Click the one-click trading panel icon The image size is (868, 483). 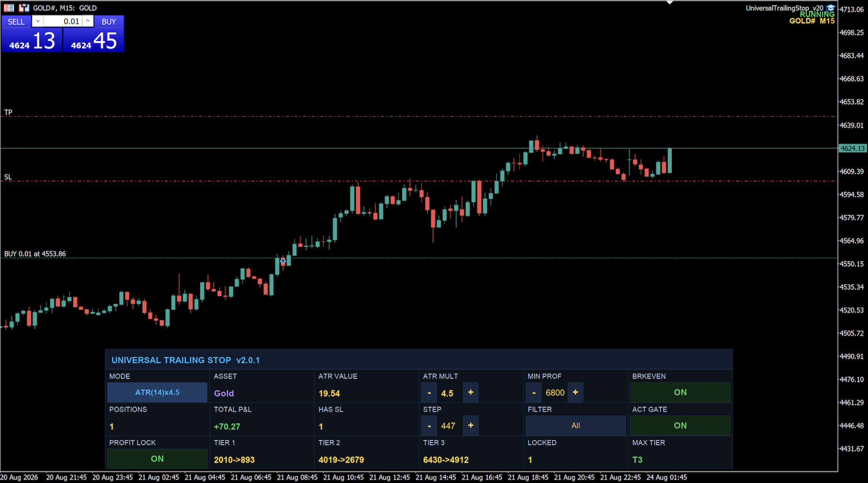click(x=9, y=8)
